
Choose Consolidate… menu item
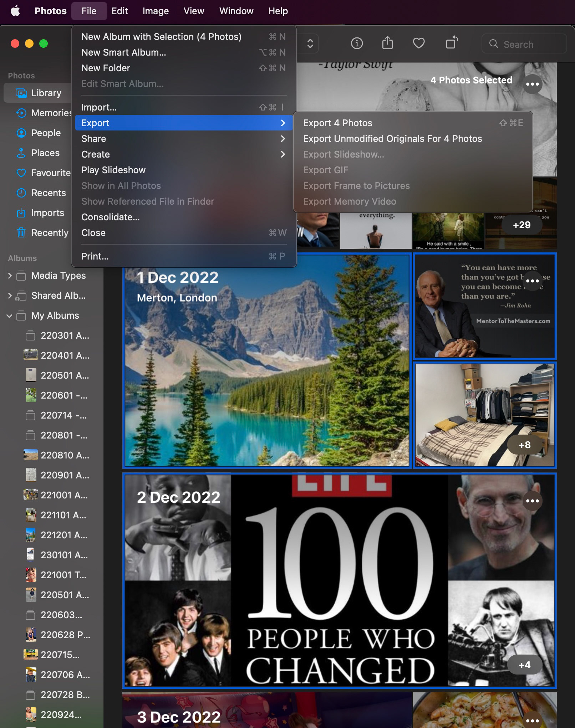click(184, 217)
